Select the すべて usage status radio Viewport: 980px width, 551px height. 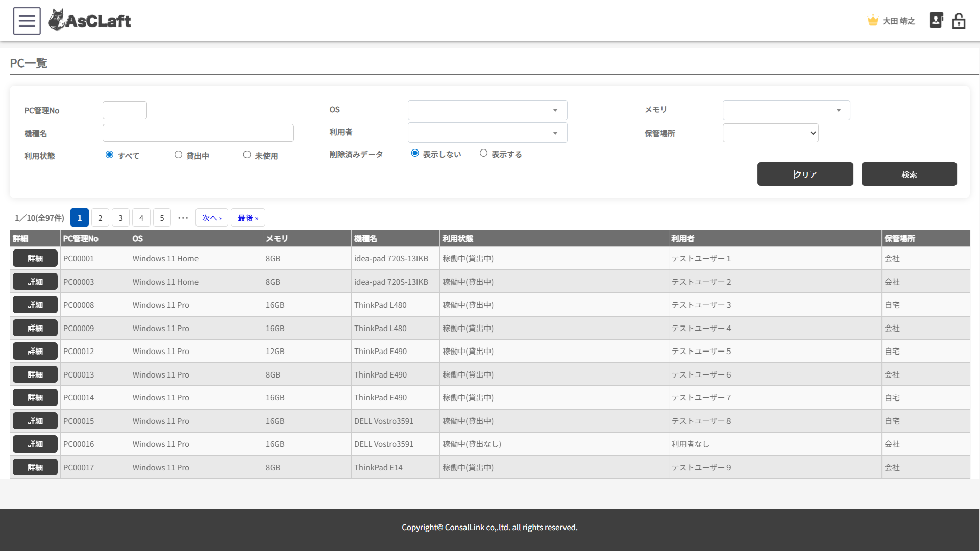pos(109,155)
